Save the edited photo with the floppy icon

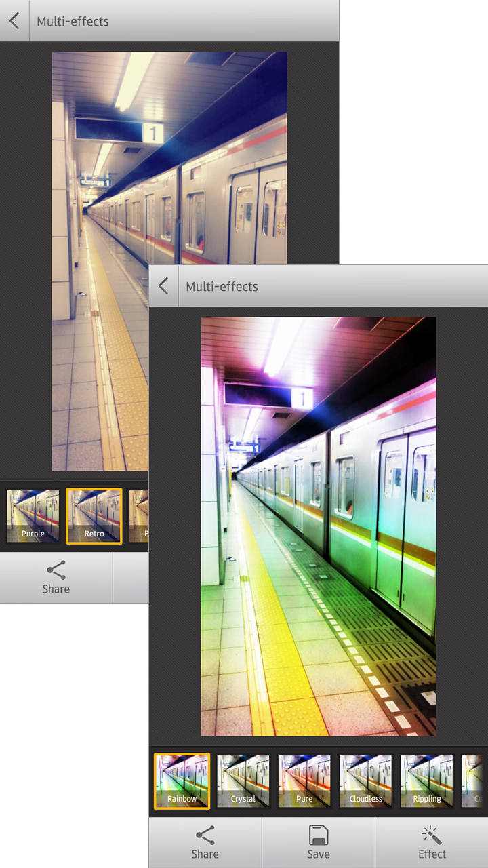click(318, 842)
